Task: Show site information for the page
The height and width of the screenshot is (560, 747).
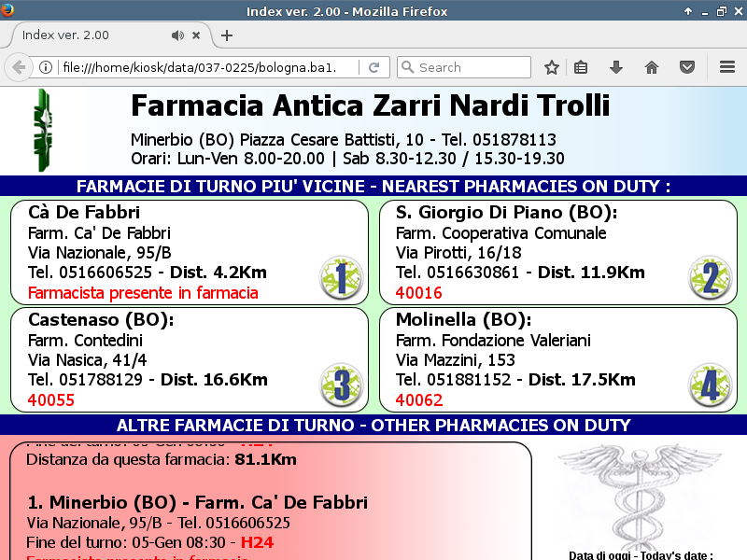Action: [x=45, y=67]
